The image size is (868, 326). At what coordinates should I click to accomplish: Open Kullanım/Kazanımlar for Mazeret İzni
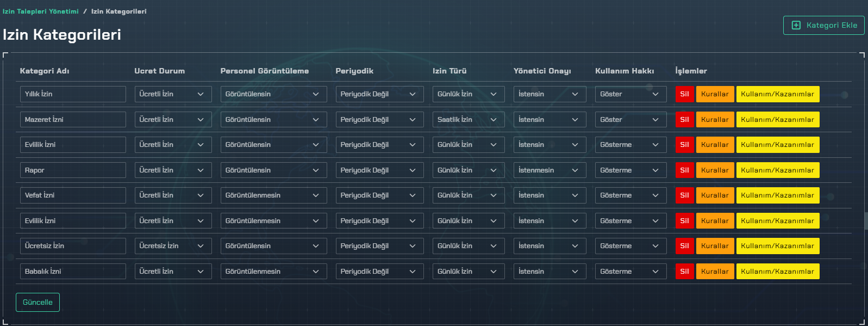coord(777,120)
